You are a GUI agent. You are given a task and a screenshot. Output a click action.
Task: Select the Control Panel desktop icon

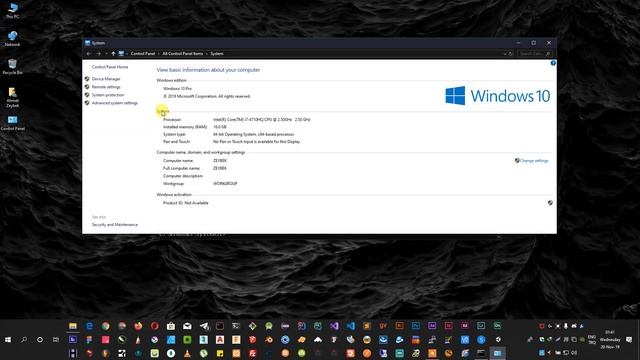click(x=12, y=122)
